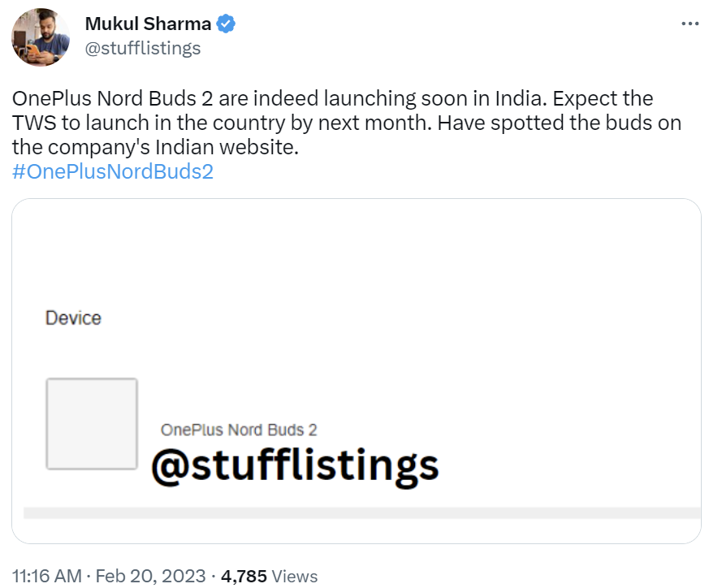
Task: Click the gray horizontal bar inside the image
Action: point(361,512)
